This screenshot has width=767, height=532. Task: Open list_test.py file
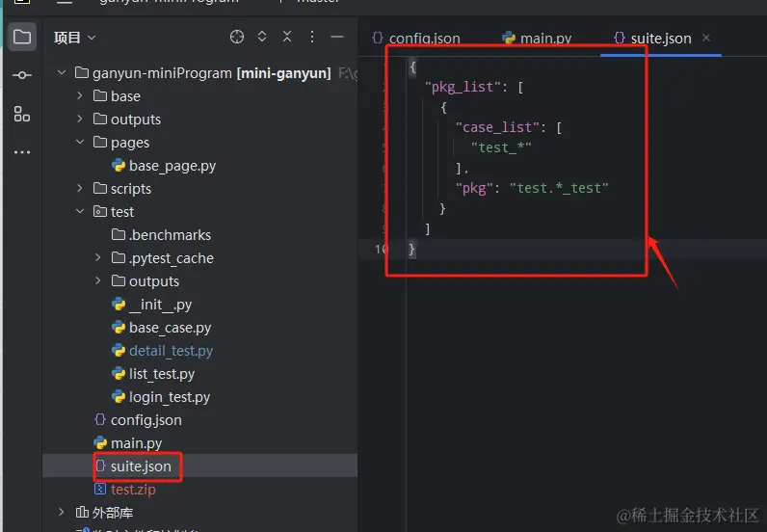pyautogui.click(x=153, y=374)
